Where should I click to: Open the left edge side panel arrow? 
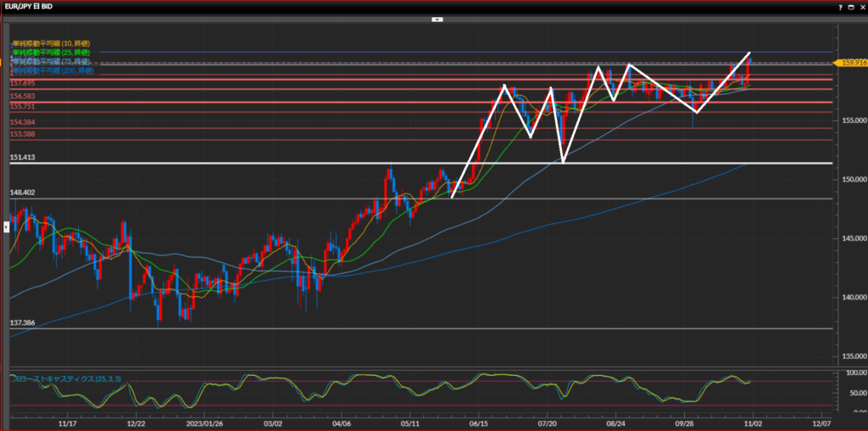point(7,227)
